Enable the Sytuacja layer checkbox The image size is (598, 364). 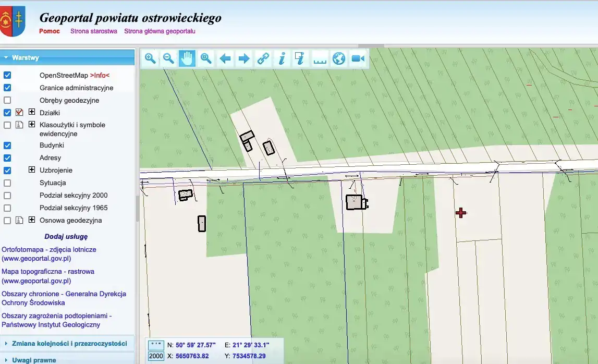(7, 183)
